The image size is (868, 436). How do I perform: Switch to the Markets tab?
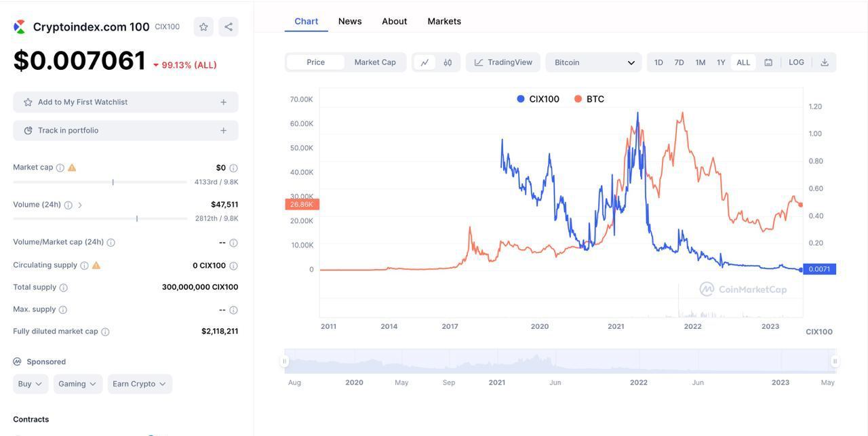tap(444, 21)
